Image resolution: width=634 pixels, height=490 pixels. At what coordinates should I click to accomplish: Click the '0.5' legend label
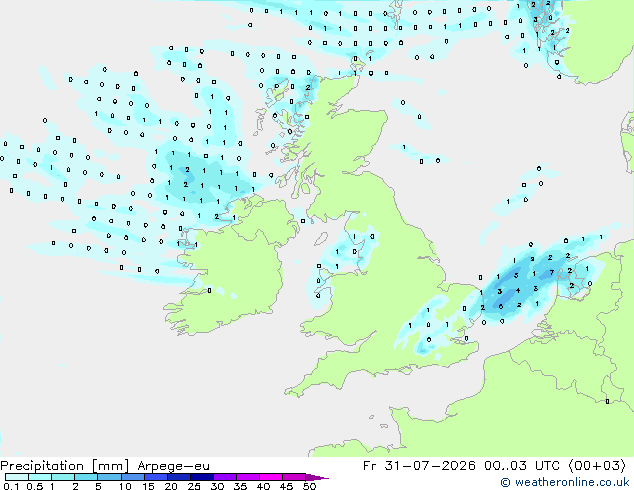point(35,486)
